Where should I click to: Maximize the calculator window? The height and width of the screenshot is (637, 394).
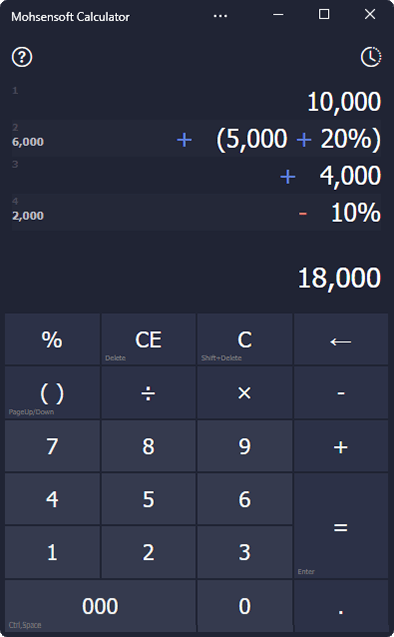pos(324,15)
